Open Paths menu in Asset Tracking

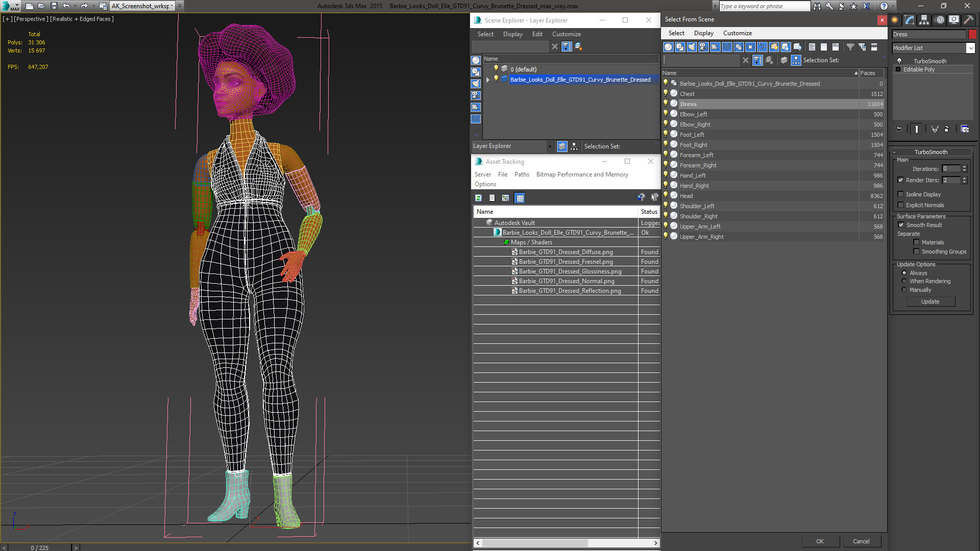[x=522, y=174]
